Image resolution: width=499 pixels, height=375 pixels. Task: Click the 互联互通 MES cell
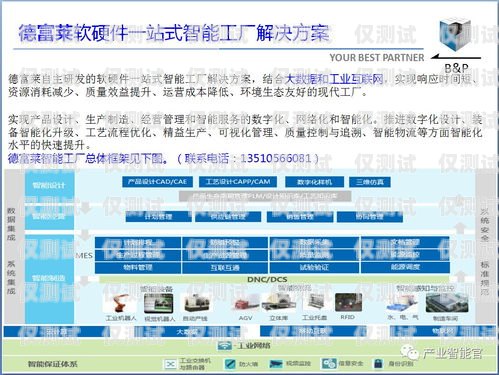(x=225, y=268)
